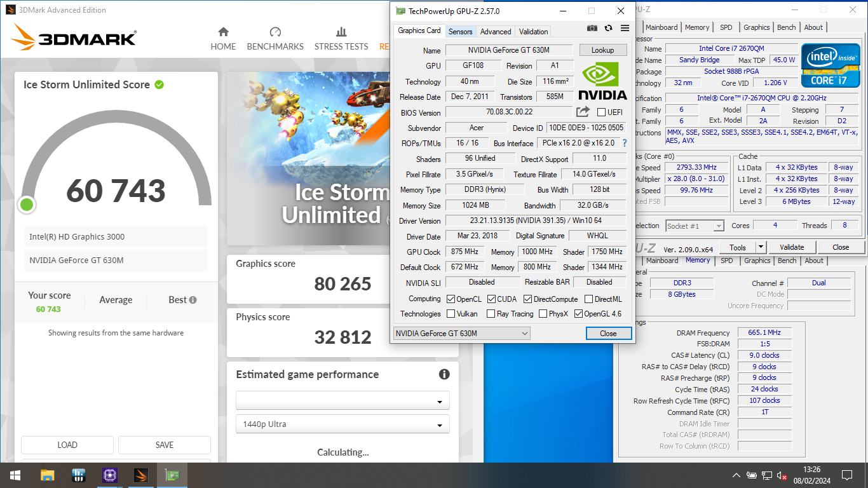Click the blue app icon beside File Explorer
Image resolution: width=868 pixels, height=488 pixels.
coord(79,475)
